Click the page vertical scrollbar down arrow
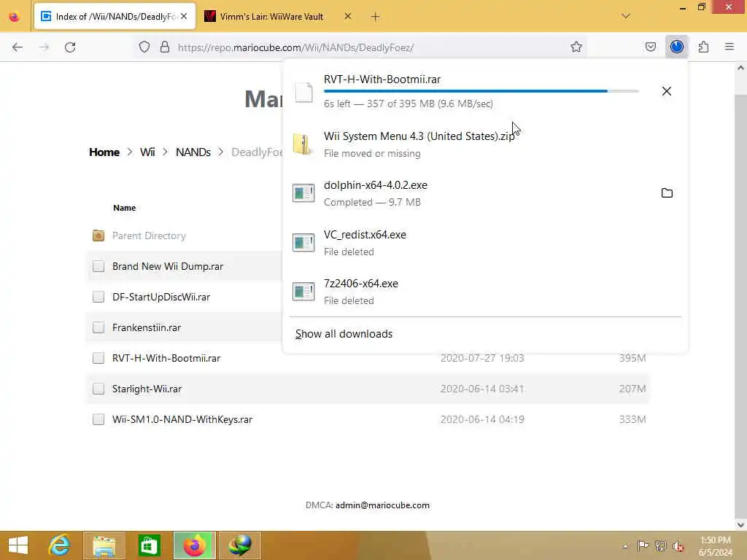The width and height of the screenshot is (747, 560). pyautogui.click(x=740, y=524)
